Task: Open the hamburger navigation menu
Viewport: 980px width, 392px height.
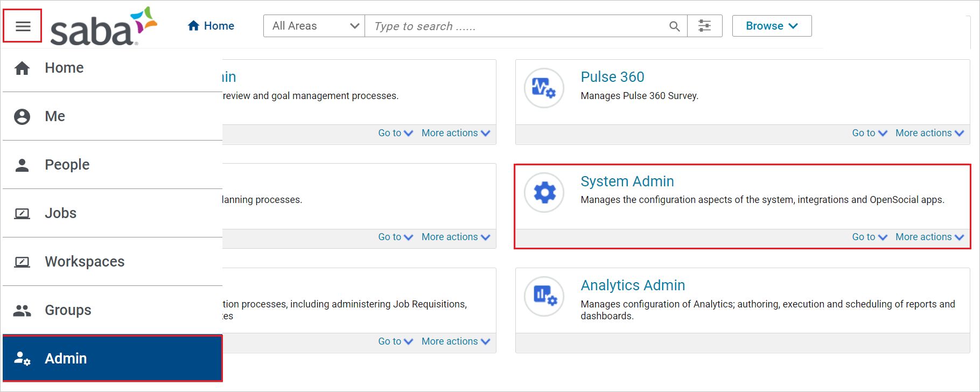Action: click(23, 26)
